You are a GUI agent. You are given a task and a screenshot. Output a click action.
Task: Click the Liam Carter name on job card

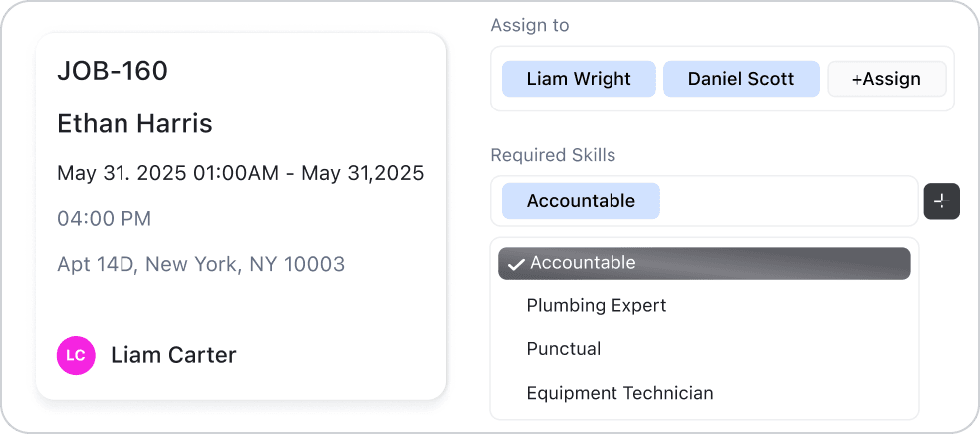pos(173,355)
